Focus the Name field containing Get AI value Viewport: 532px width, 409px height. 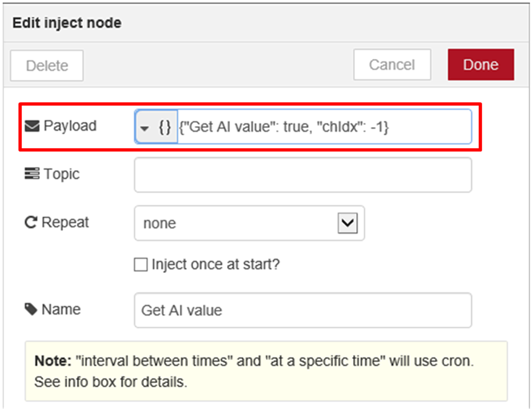[x=303, y=310]
